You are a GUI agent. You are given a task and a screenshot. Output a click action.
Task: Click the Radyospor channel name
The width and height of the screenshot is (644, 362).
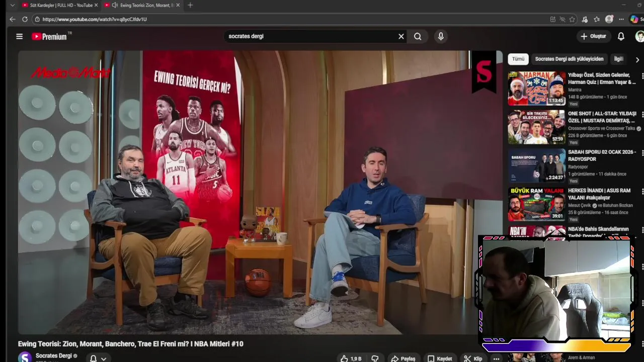[578, 167]
